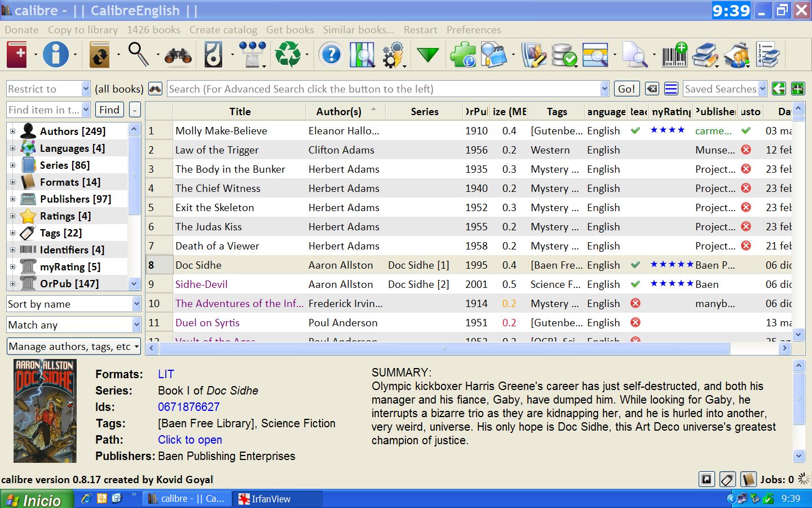Click the database with green check icon

[x=564, y=55]
